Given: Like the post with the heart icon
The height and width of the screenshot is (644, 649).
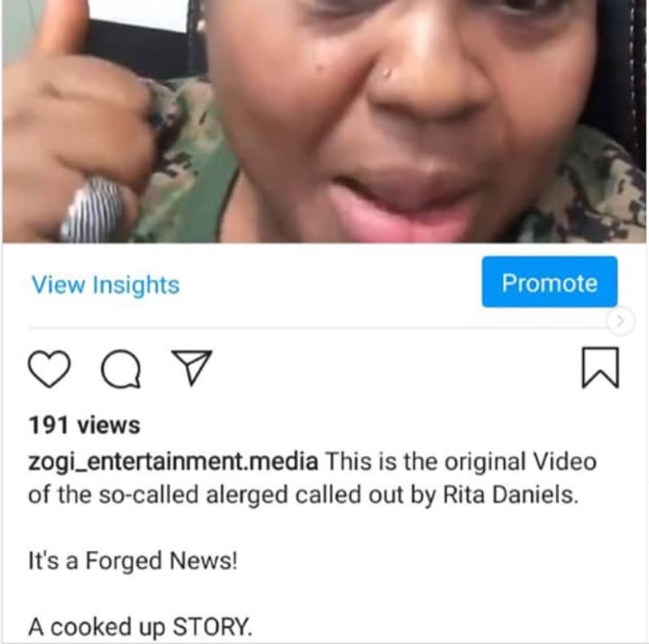Looking at the screenshot, I should tap(49, 369).
